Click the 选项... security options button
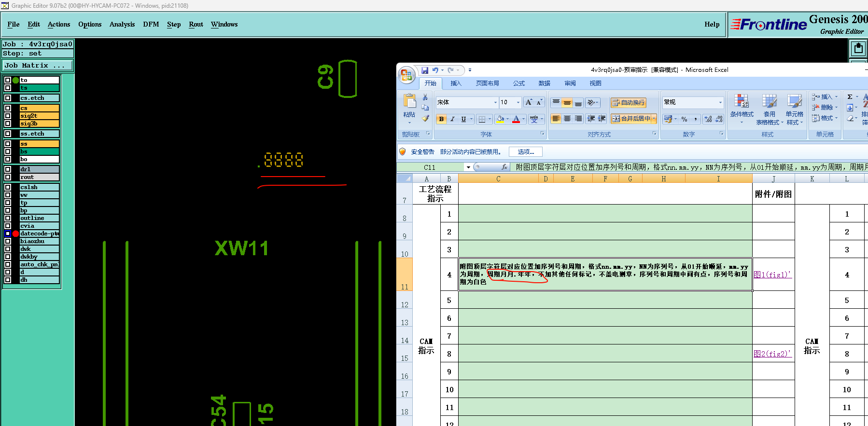The width and height of the screenshot is (868, 426). pyautogui.click(x=526, y=152)
